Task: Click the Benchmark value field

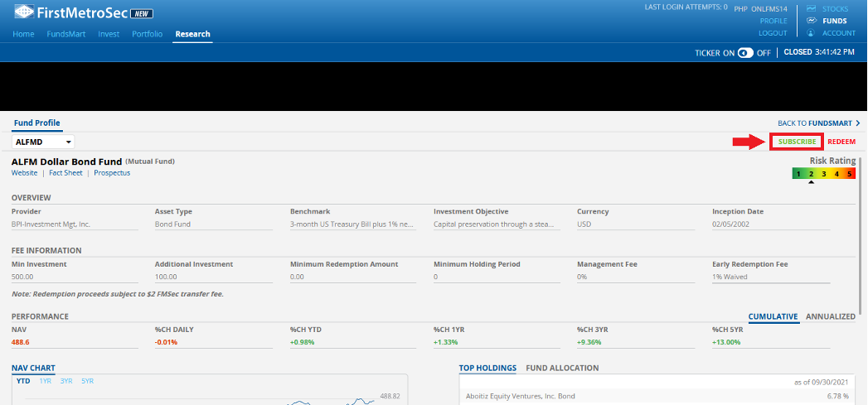Action: (x=352, y=224)
